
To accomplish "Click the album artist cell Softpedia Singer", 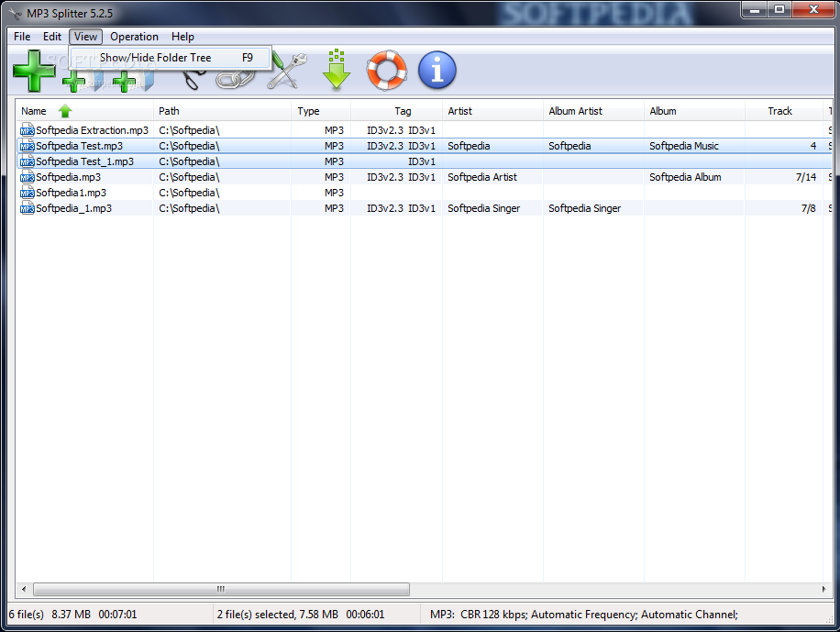I will click(584, 208).
